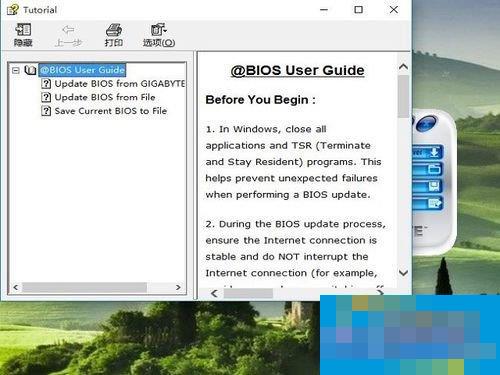Click the Tutorial window help icon in title bar
This screenshot has height=375, width=500.
pyautogui.click(x=13, y=10)
